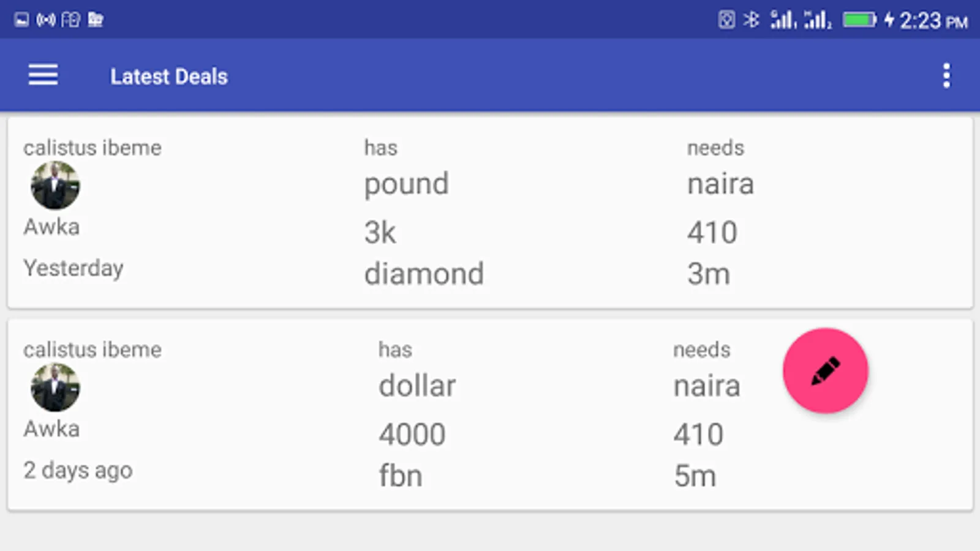
Task: Tap the Bluetooth status bar icon
Action: tap(751, 20)
